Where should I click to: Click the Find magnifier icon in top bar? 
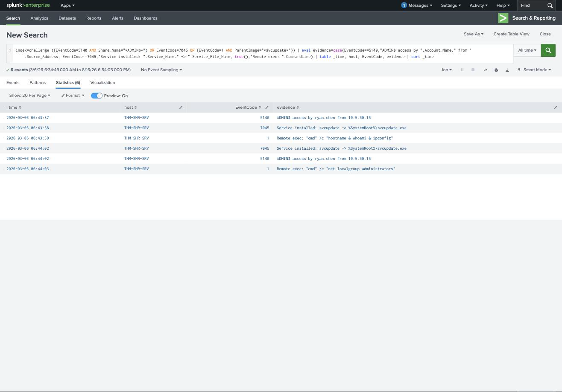[550, 6]
